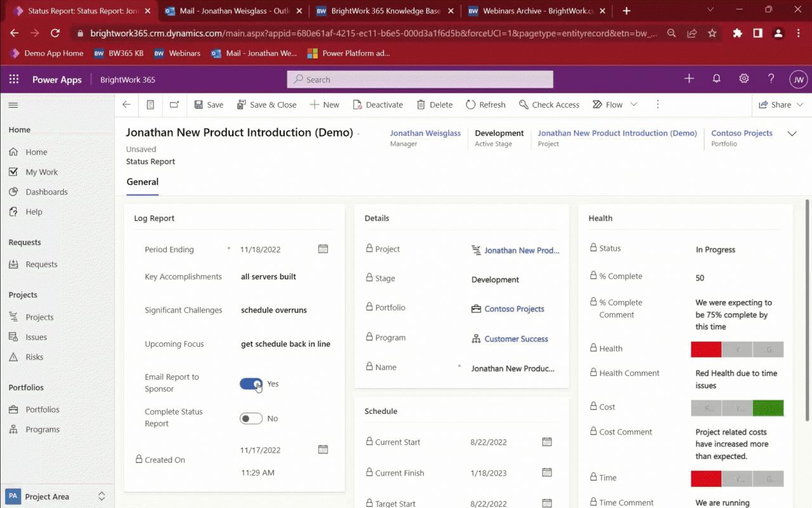Open the Power Apps app launcher
The height and width of the screenshot is (508, 812).
coord(13,79)
